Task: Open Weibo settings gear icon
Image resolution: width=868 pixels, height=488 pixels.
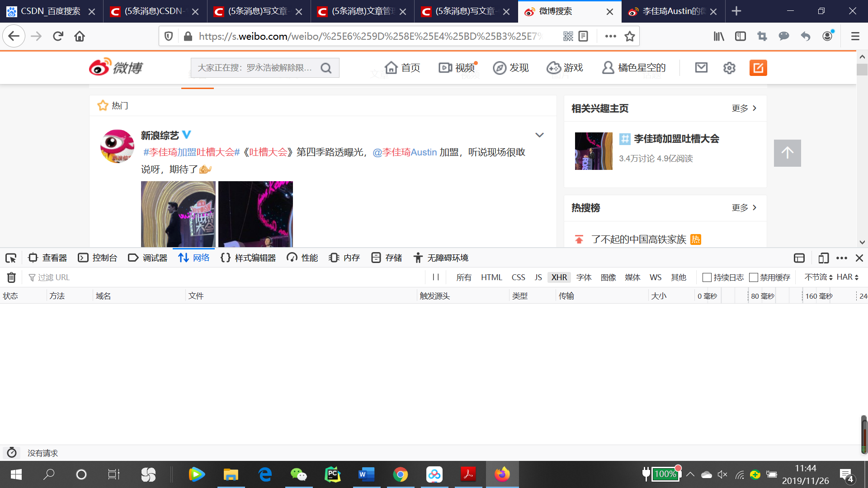Action: [x=729, y=68]
